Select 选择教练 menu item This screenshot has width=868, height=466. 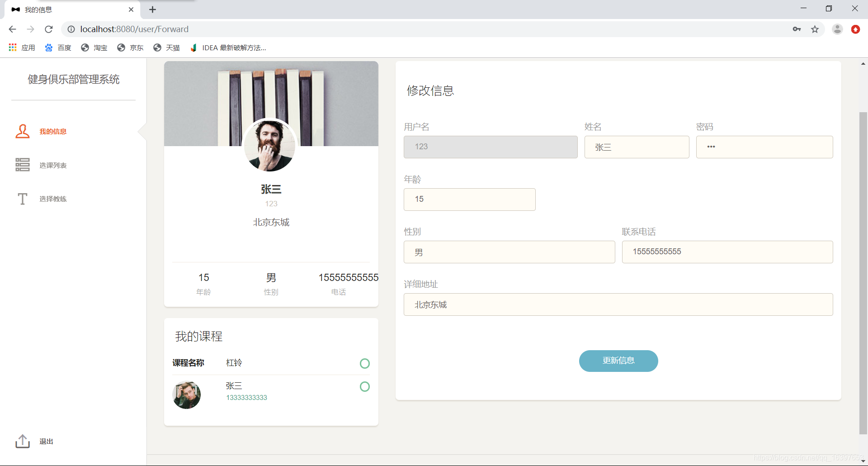pyautogui.click(x=53, y=199)
